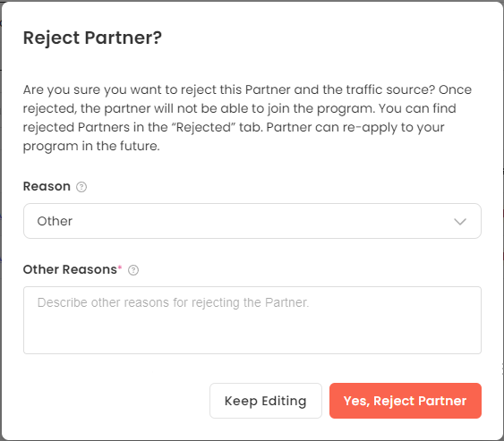Click the 'Reject Partner?' dialog heading
This screenshot has height=441, width=504.
tap(92, 38)
